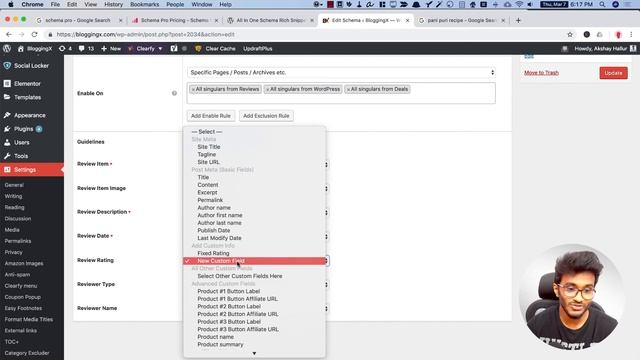Screen dimensions: 640x360
Task: Choose Product #1 Button Label option
Action: click(254, 291)
